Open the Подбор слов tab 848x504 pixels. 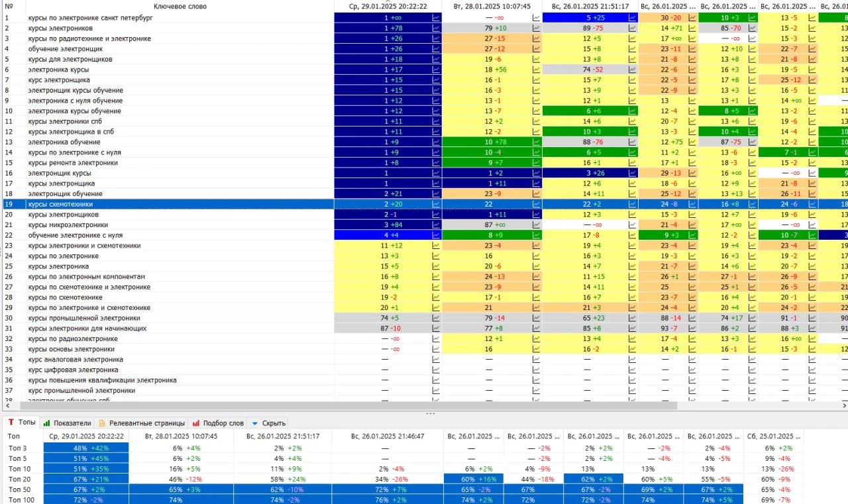pyautogui.click(x=218, y=423)
